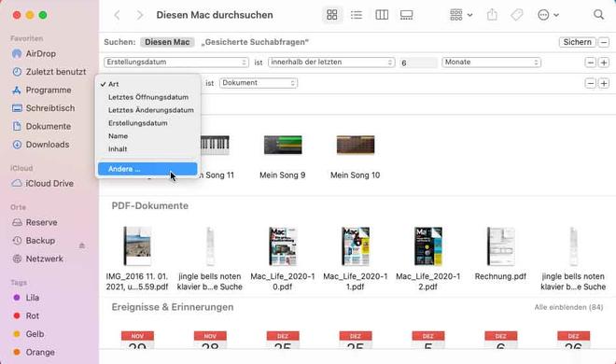This screenshot has width=616, height=364.
Task: Open the grouping options dropdown
Action: tap(461, 15)
